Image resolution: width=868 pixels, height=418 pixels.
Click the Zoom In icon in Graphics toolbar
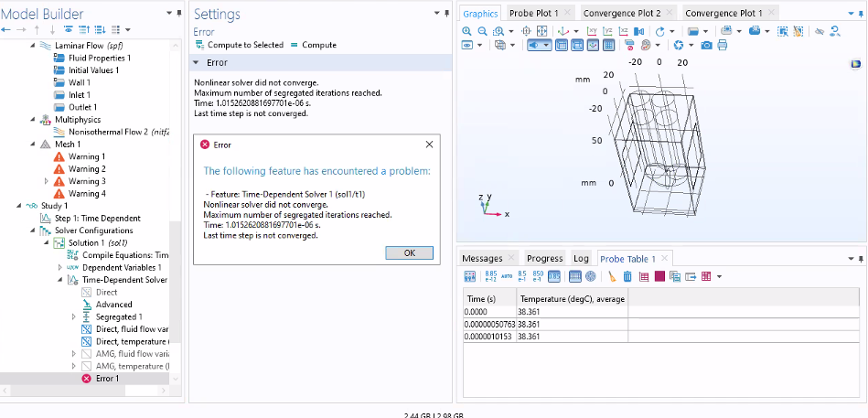(x=466, y=30)
